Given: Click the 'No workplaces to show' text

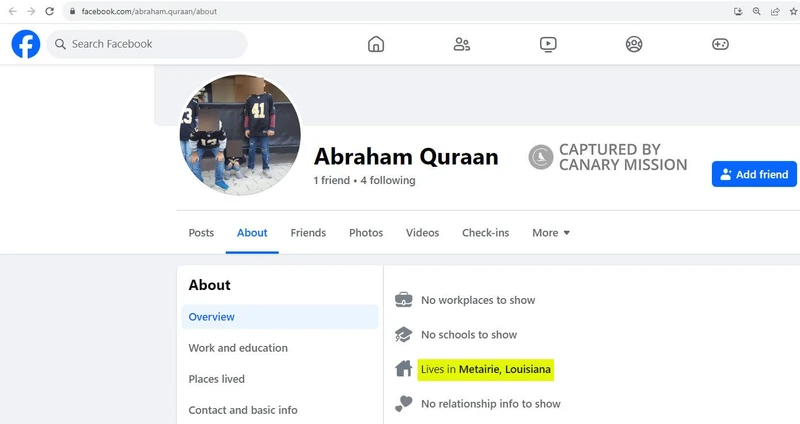Looking at the screenshot, I should click(478, 300).
